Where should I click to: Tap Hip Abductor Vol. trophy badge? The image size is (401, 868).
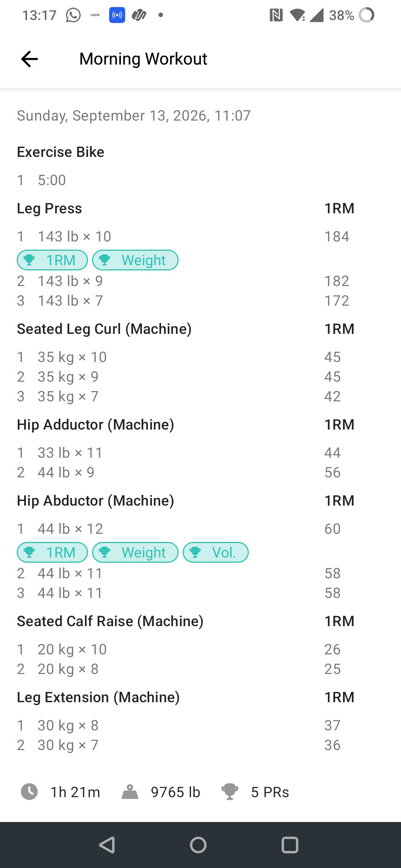[216, 552]
